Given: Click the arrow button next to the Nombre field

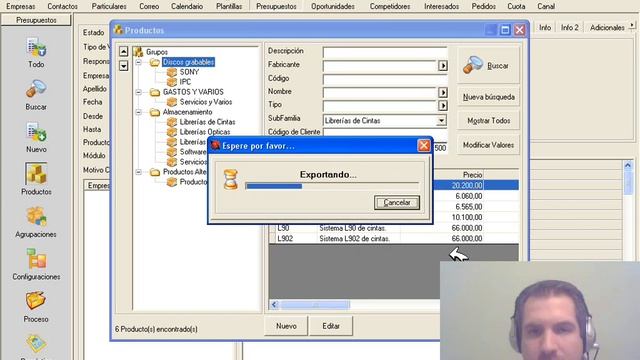Looking at the screenshot, I should [x=442, y=93].
